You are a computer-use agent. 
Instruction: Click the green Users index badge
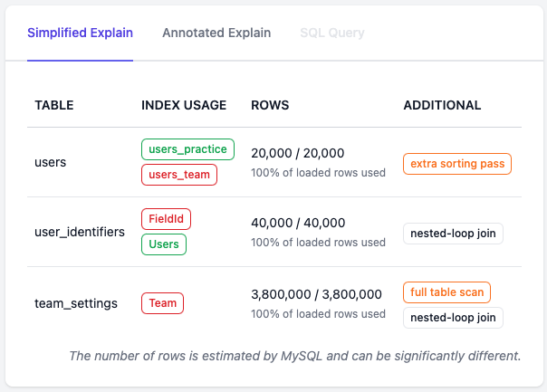click(x=164, y=244)
